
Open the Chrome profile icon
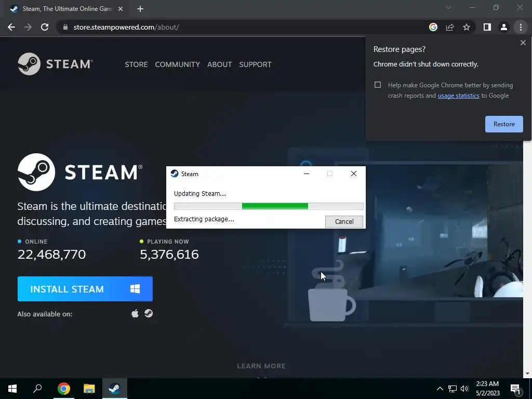click(x=504, y=27)
